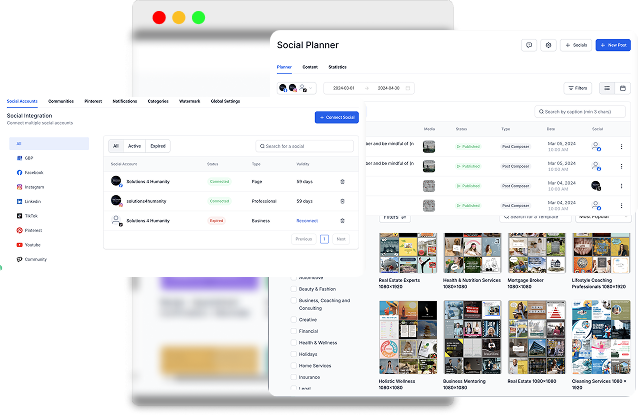The height and width of the screenshot is (415, 638).
Task: Open media thumbnail of Mar 09 post
Action: tap(429, 146)
